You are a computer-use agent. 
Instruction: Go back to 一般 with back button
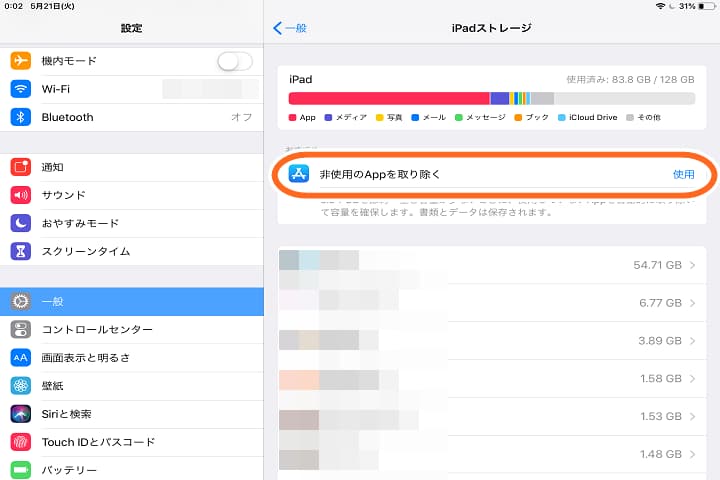coord(290,28)
